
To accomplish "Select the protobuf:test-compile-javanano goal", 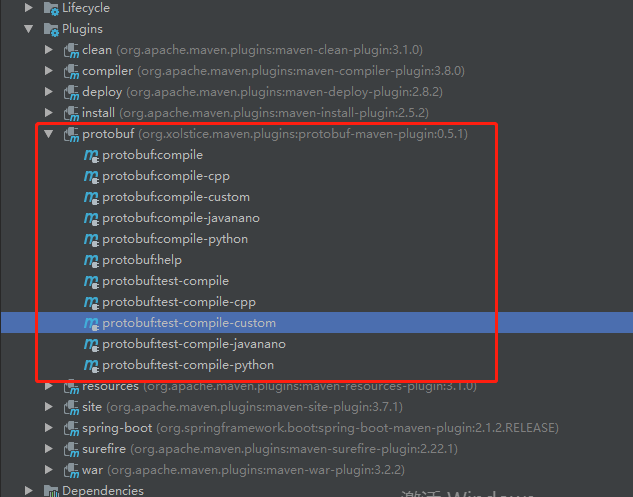I will pyautogui.click(x=194, y=344).
